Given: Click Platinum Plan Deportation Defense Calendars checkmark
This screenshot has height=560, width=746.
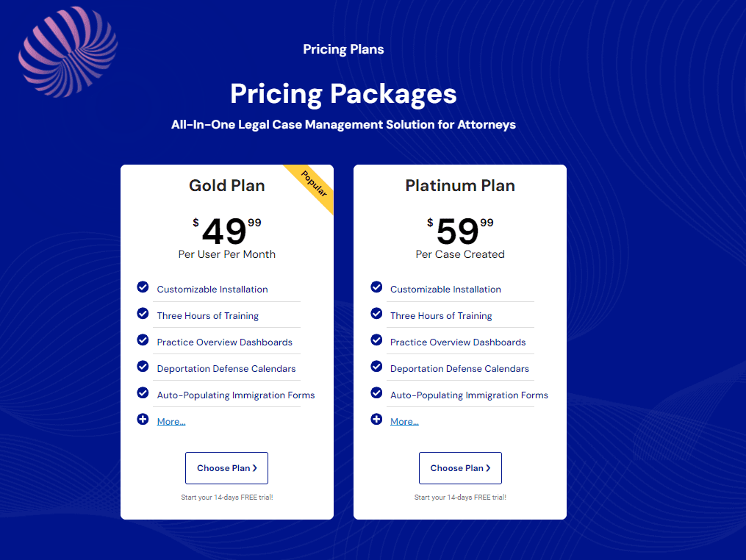Looking at the screenshot, I should click(376, 367).
